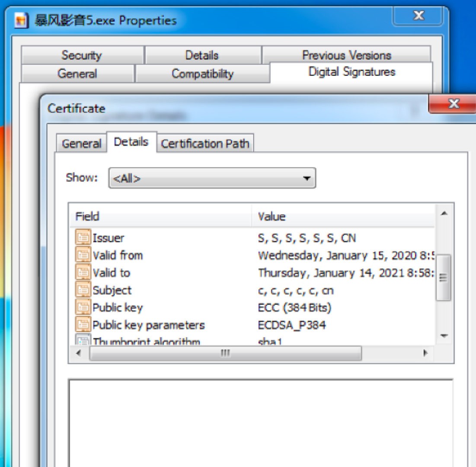This screenshot has width=476, height=467.
Task: Open the Show filter dropdown
Action: tap(212, 178)
